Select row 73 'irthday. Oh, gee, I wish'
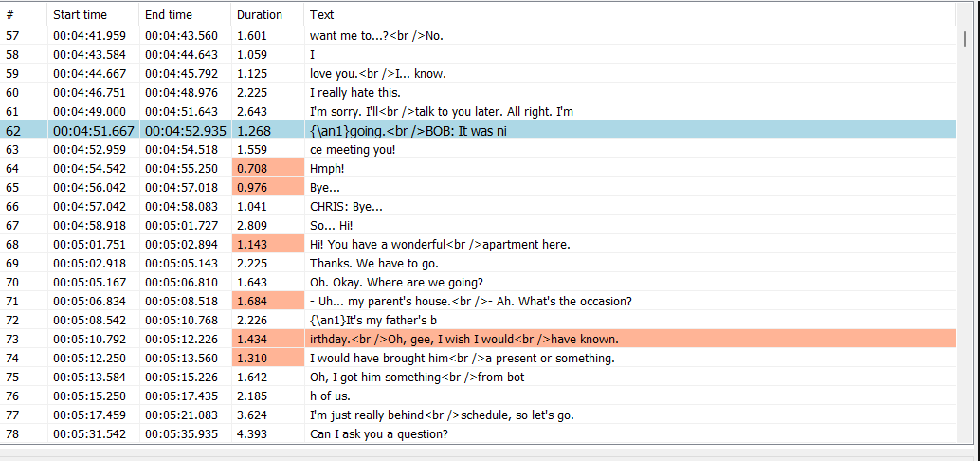The height and width of the screenshot is (461, 980). pos(479,339)
